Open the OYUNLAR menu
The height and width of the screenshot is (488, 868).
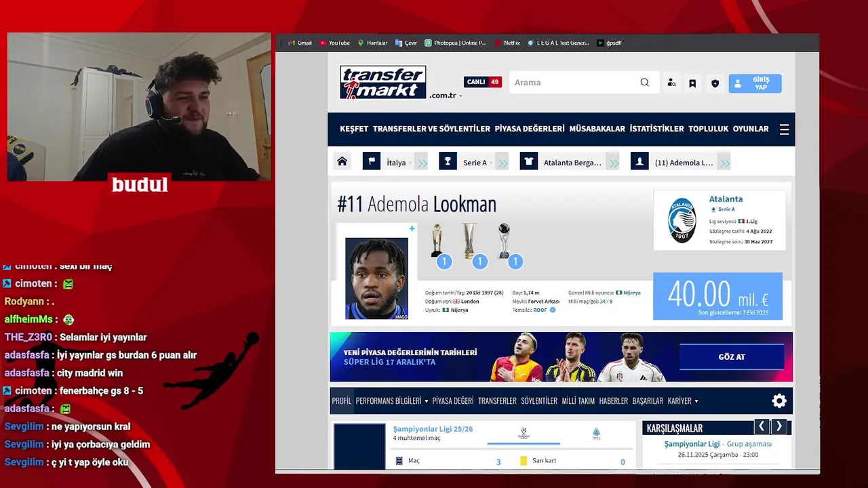point(751,129)
